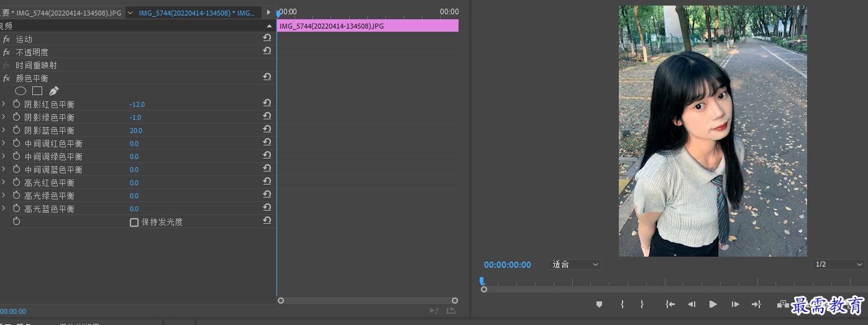Collapse the 视频 section triangle

coord(269,26)
